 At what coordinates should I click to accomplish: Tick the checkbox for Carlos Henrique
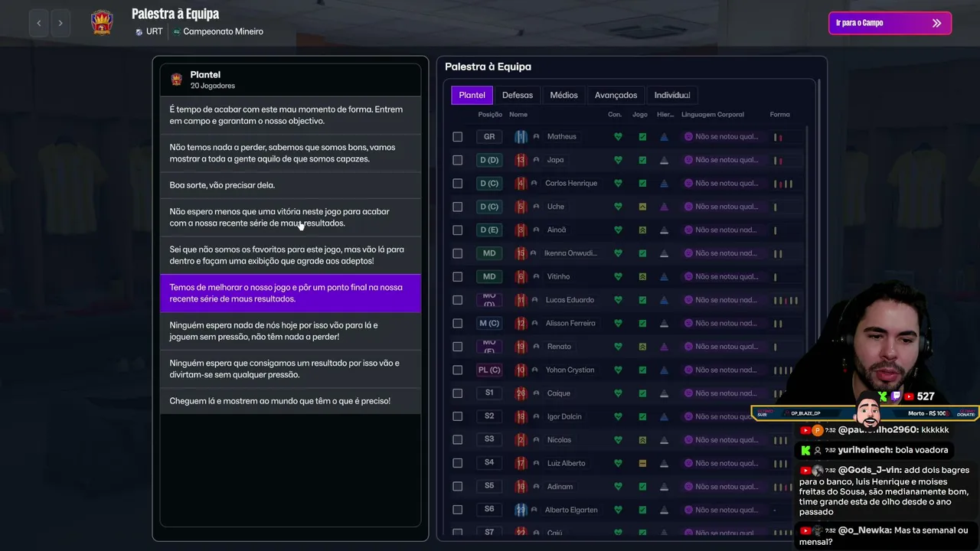[458, 184]
